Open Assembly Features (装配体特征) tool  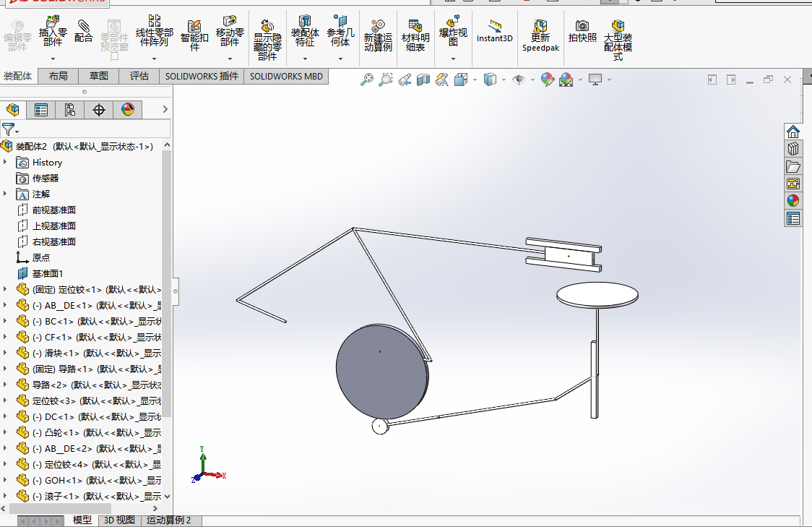coord(305,31)
